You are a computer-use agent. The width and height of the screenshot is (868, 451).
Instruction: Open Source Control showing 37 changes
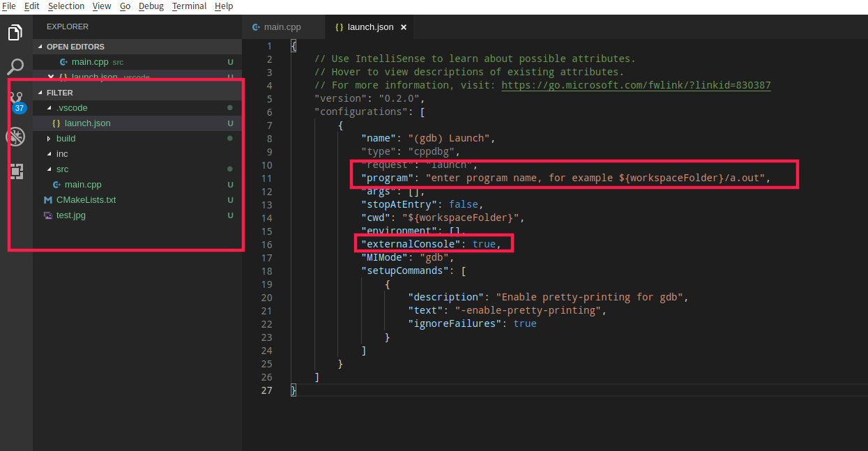coord(15,102)
